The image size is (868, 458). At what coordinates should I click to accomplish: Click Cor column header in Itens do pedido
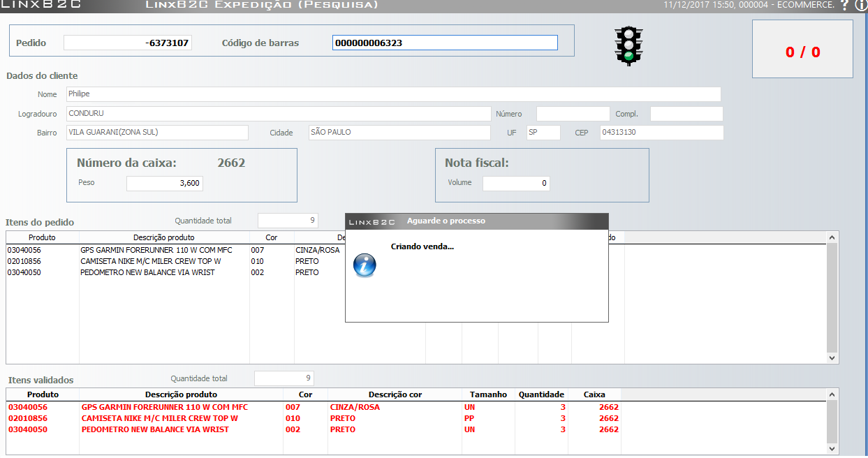[x=272, y=237]
